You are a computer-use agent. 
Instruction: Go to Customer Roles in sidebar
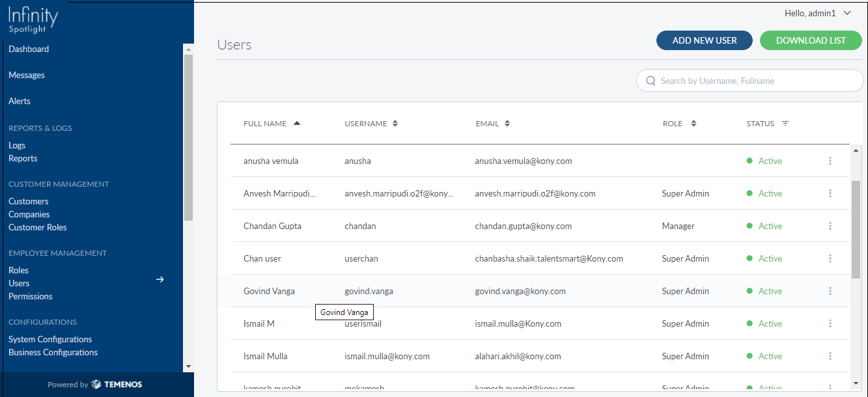pyautogui.click(x=38, y=227)
